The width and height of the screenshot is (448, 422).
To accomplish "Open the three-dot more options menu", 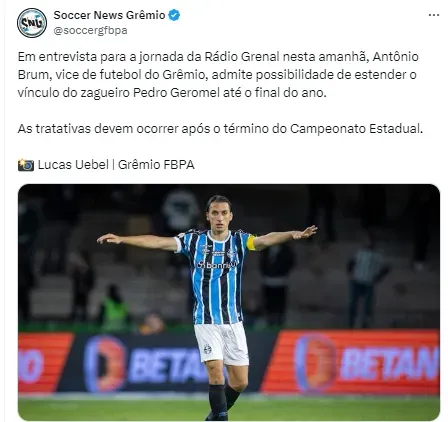I will click(x=433, y=15).
